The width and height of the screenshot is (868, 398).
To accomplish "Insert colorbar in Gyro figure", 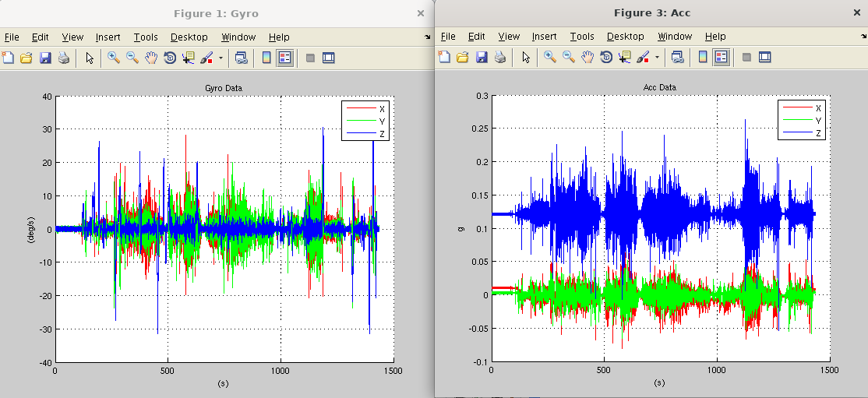I will point(266,58).
